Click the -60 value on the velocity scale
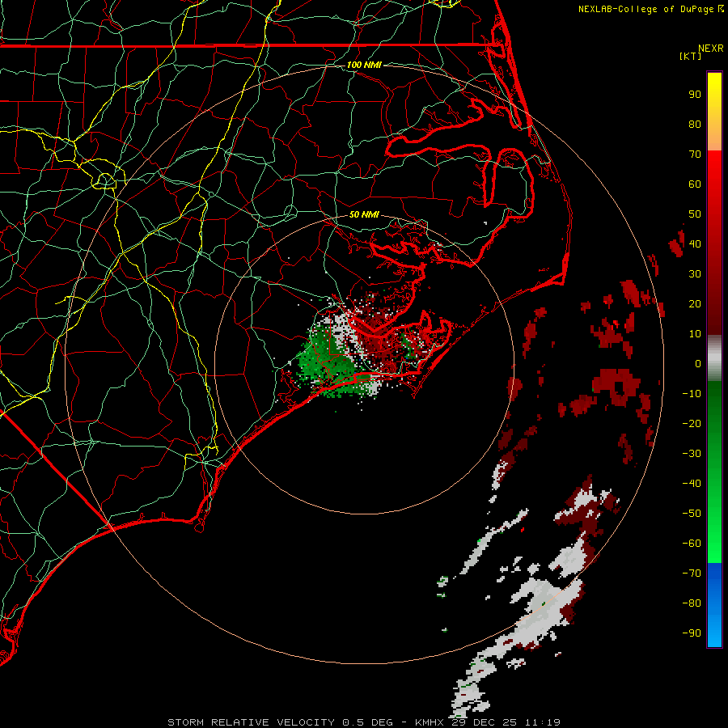 [692, 544]
